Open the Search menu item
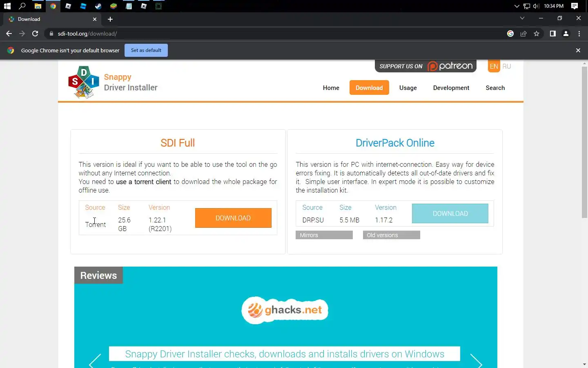The height and width of the screenshot is (368, 588). pos(495,88)
